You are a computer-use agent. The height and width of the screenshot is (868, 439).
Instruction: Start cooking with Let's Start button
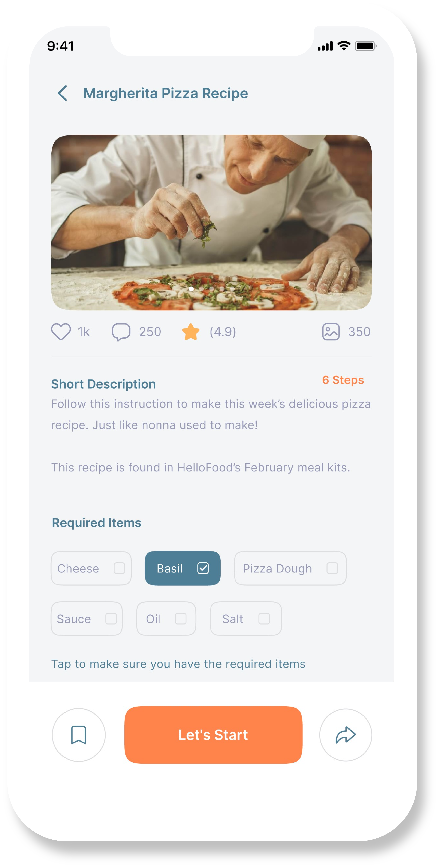tap(213, 735)
